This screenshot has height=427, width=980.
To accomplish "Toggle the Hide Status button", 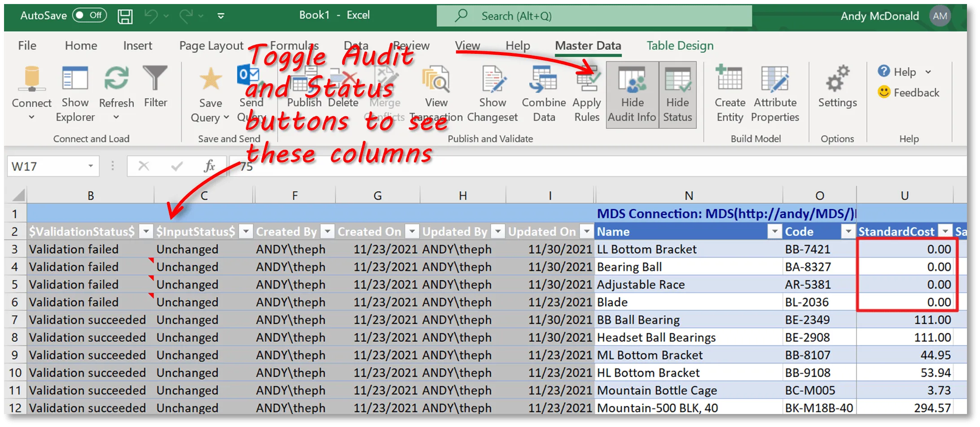I will click(677, 94).
